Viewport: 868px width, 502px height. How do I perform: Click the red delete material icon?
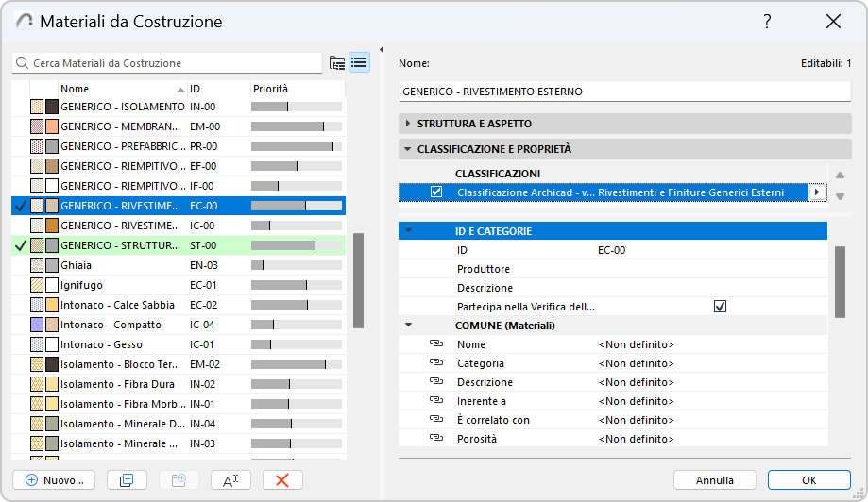(281, 479)
